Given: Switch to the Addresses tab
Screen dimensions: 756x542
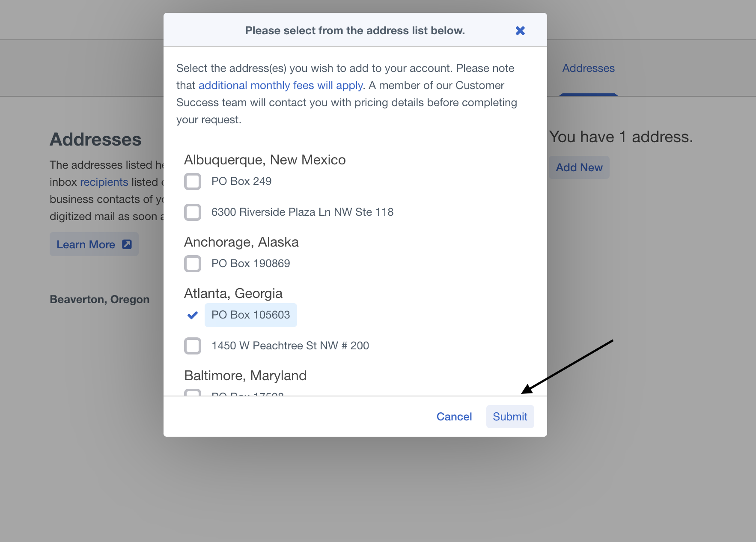Looking at the screenshot, I should [588, 68].
